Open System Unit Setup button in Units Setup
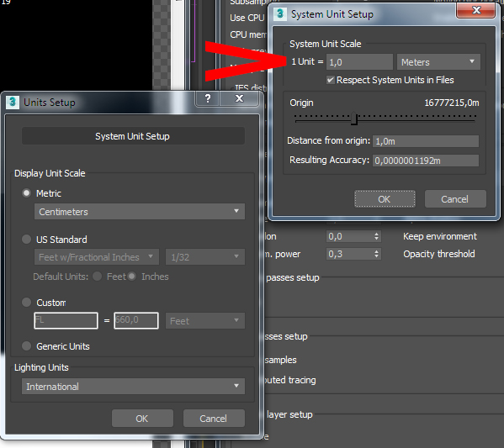This screenshot has height=448, width=504. [133, 136]
